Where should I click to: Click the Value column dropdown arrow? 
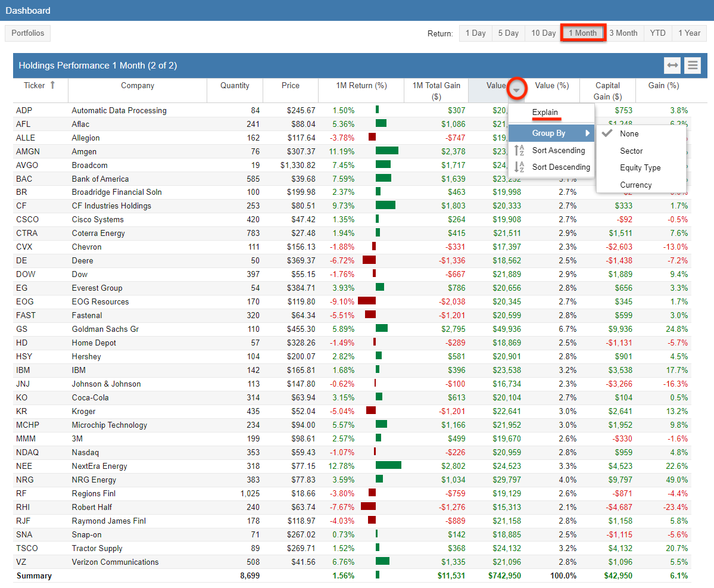(x=516, y=90)
